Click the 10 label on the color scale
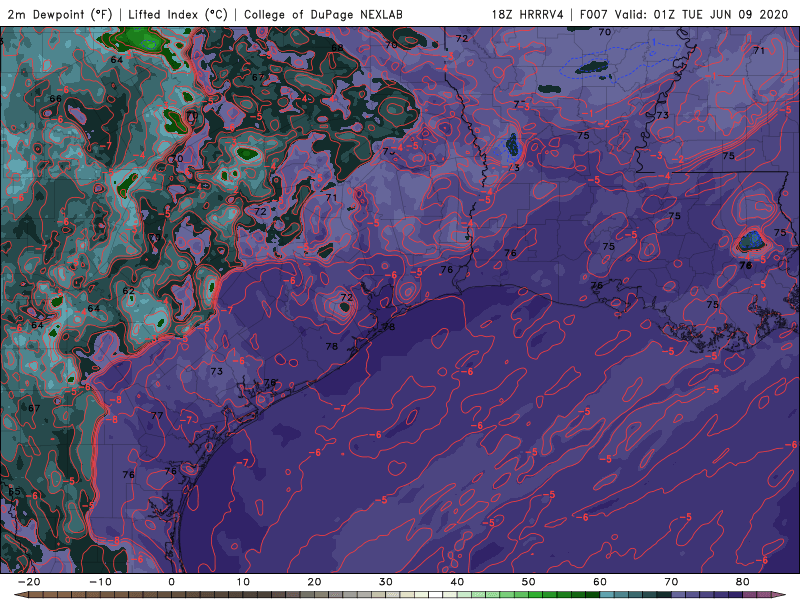Image resolution: width=800 pixels, height=600 pixels. tap(243, 582)
